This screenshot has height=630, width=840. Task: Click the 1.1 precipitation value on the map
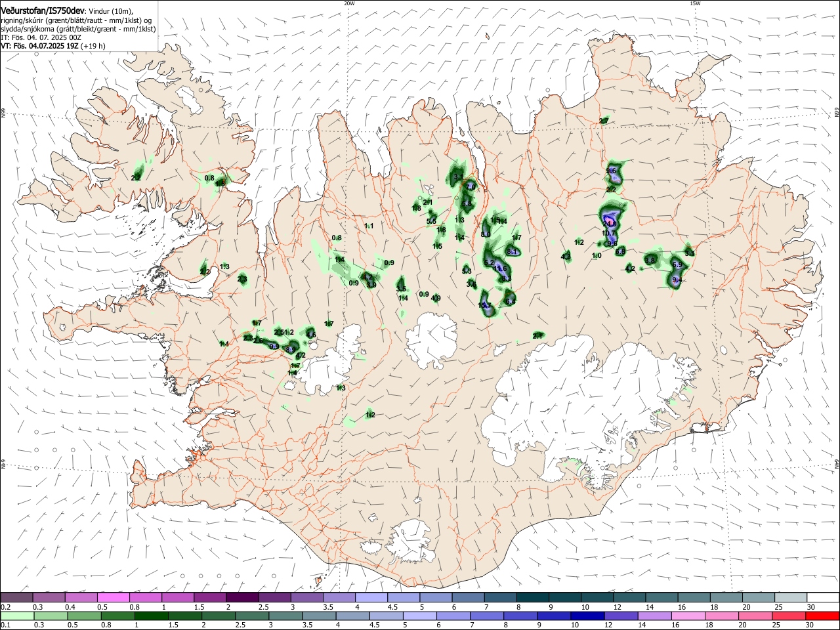pos(369,226)
